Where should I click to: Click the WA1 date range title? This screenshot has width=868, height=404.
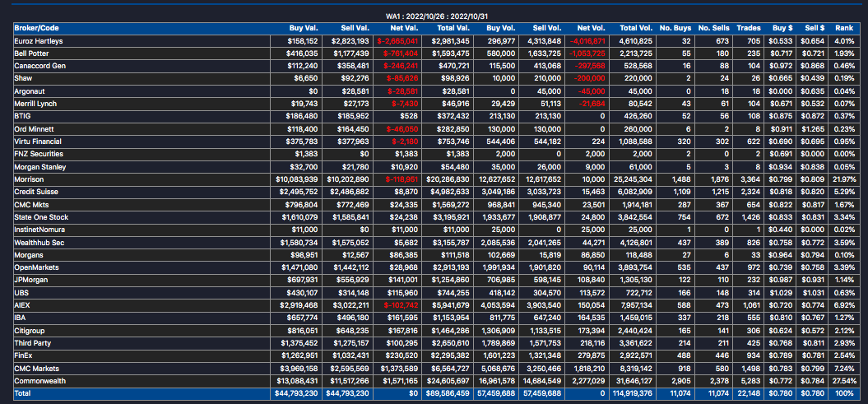click(436, 16)
